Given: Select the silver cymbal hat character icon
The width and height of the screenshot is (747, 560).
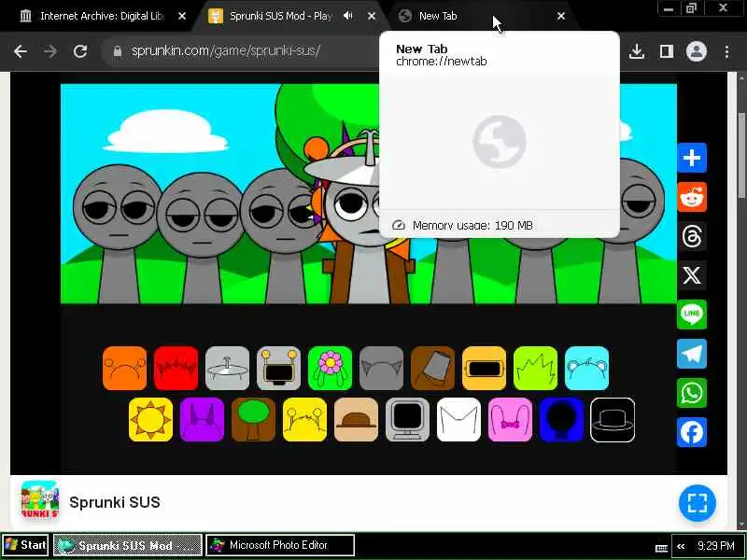Looking at the screenshot, I should coord(227,368).
